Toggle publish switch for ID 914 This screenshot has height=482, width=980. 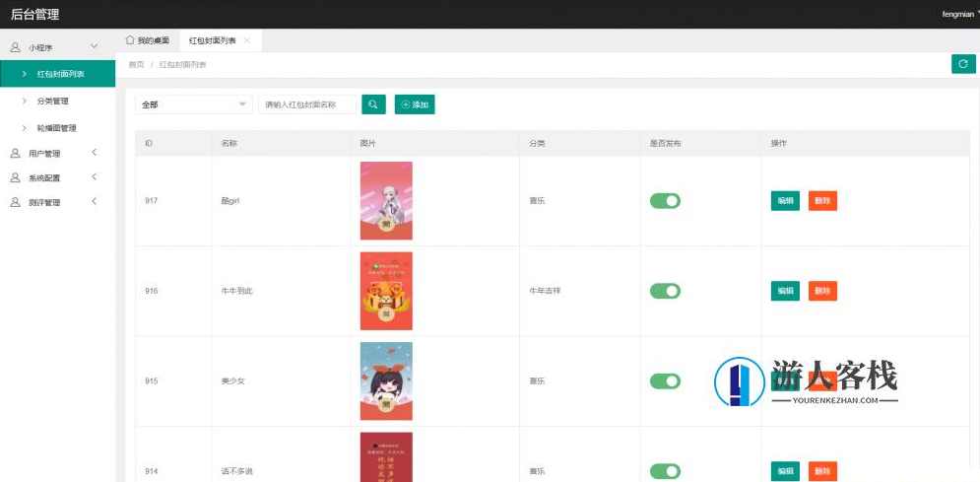coord(665,471)
